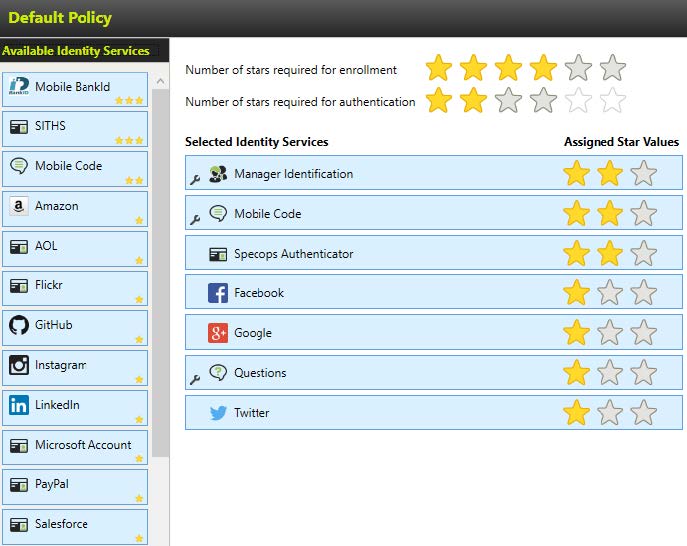Select the Amazon service label
687x546 pixels.
[57, 206]
